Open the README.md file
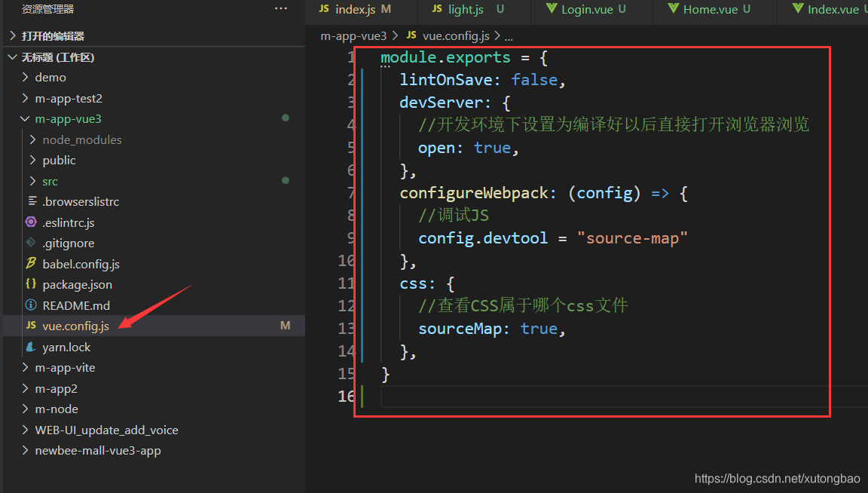 coord(76,306)
